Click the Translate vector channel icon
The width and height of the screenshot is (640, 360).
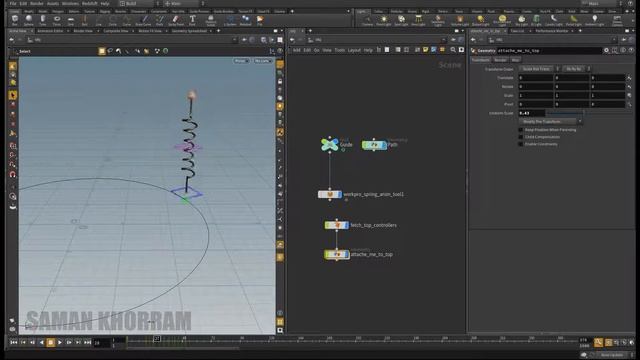pos(629,78)
